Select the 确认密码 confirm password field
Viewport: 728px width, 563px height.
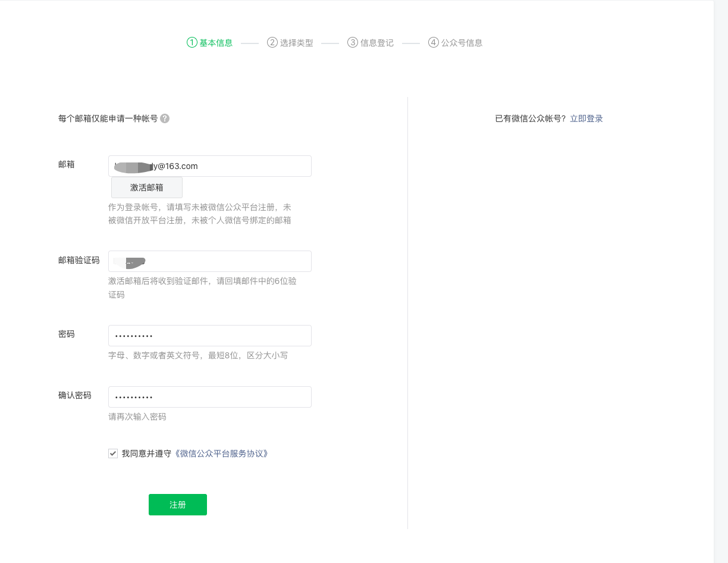[x=209, y=397]
